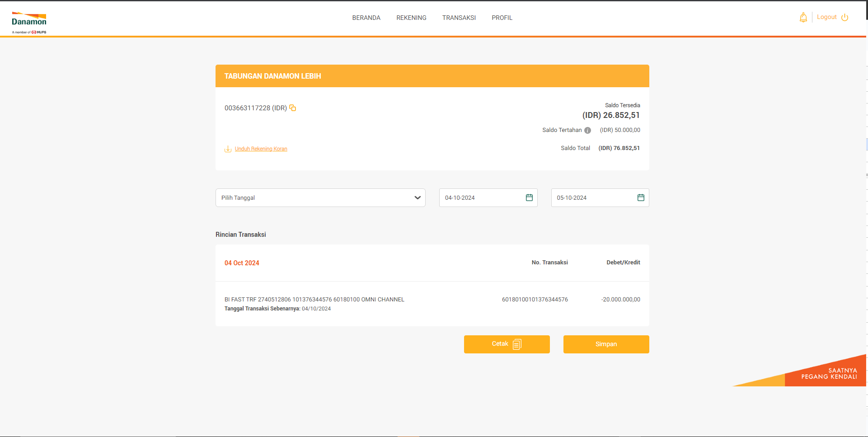The height and width of the screenshot is (437, 868).
Task: Open TRANSAKSI menu
Action: pyautogui.click(x=459, y=18)
